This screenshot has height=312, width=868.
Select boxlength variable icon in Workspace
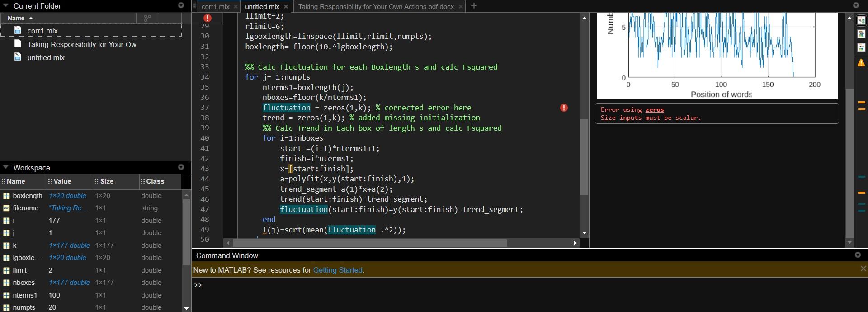[x=6, y=196]
